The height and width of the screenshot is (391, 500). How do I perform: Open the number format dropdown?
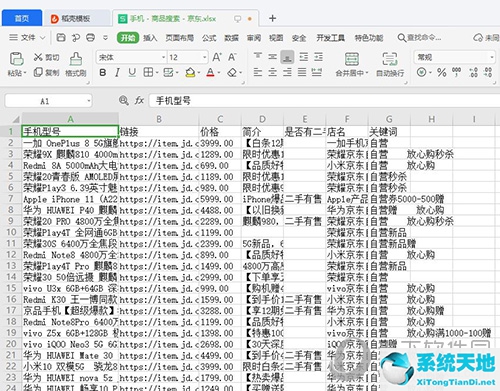(492, 57)
